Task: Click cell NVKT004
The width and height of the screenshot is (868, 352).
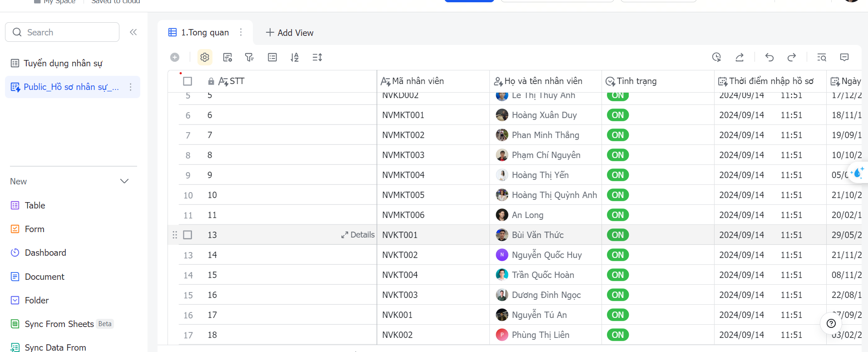Action: [x=433, y=275]
